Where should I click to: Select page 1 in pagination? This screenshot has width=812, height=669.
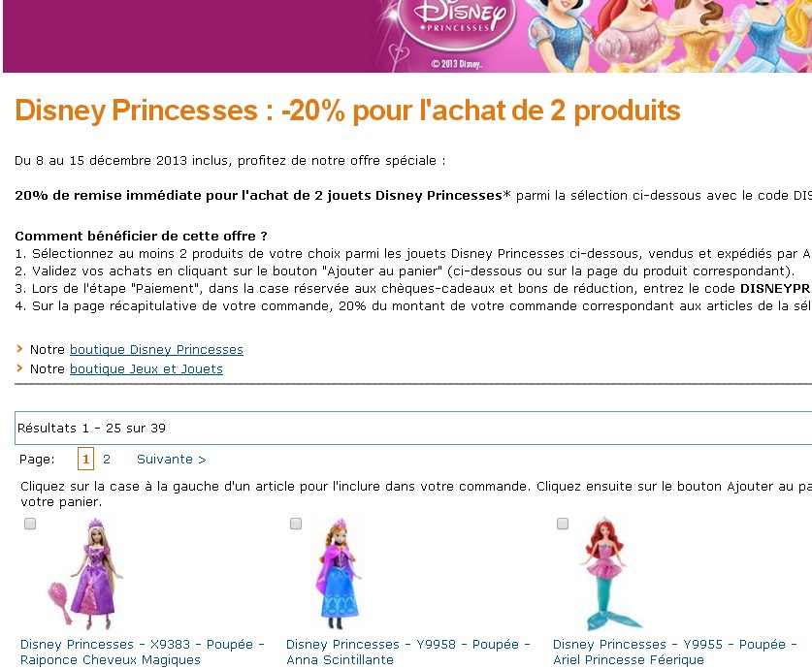click(86, 459)
